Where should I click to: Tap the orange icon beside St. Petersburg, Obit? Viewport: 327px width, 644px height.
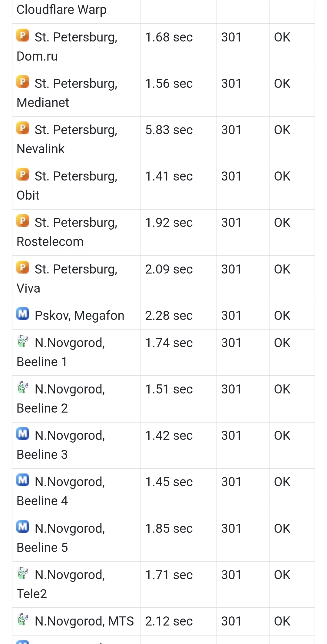(x=23, y=174)
